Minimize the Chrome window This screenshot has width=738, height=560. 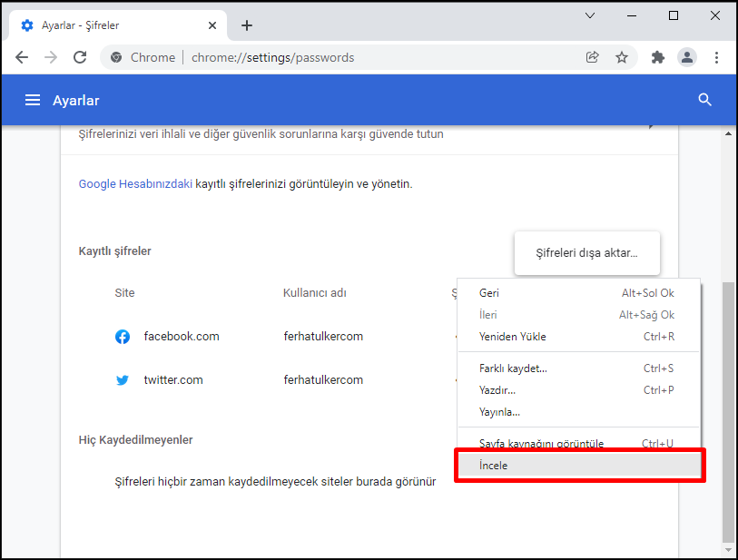pos(632,15)
